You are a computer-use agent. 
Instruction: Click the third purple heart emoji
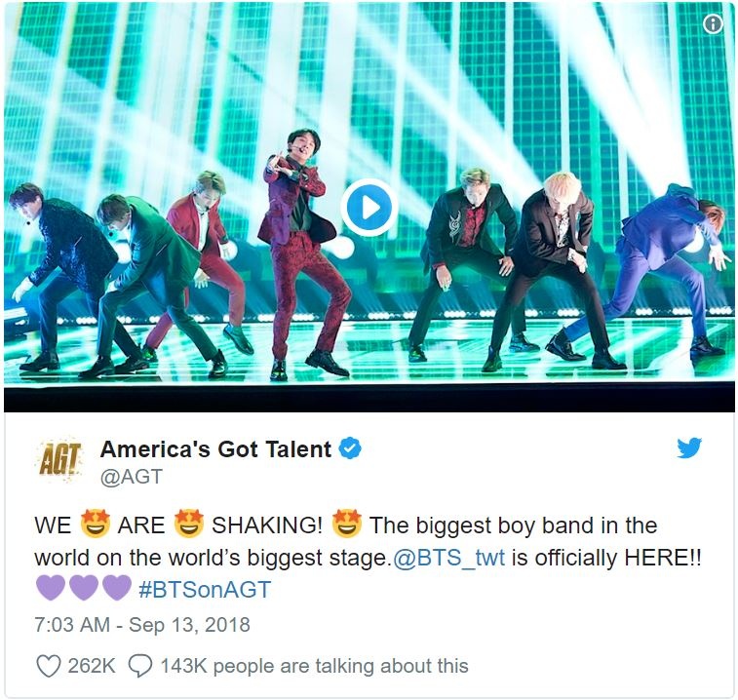pos(117,588)
